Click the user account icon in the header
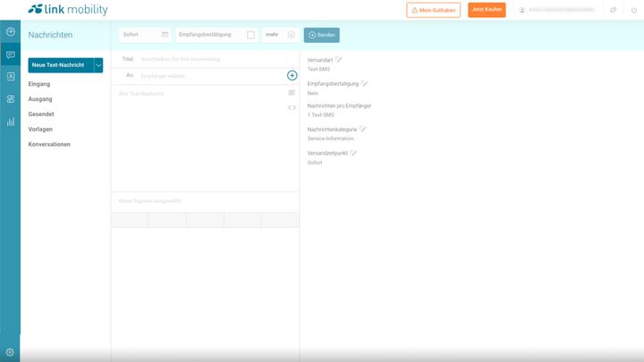Image resolution: width=644 pixels, height=362 pixels. coord(522,10)
